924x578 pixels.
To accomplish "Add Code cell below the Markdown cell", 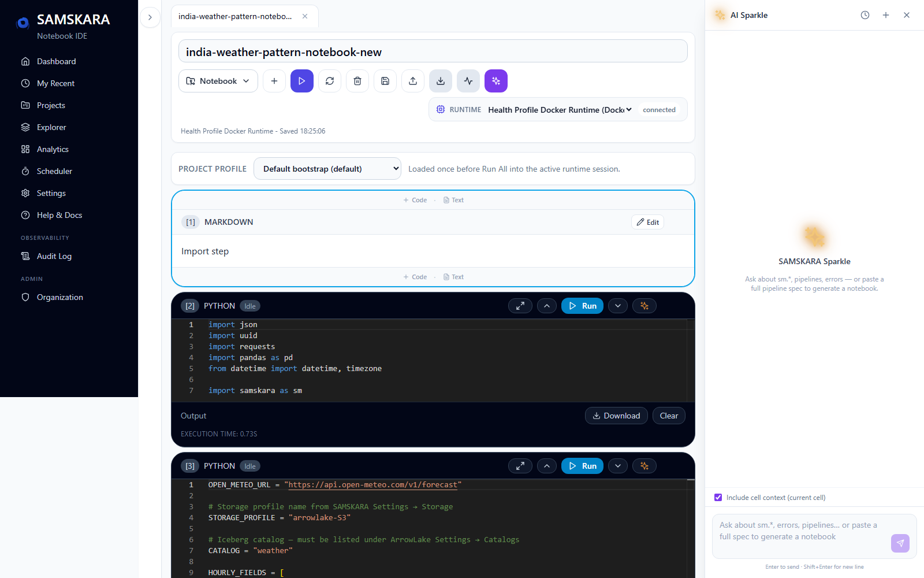I will pos(415,277).
